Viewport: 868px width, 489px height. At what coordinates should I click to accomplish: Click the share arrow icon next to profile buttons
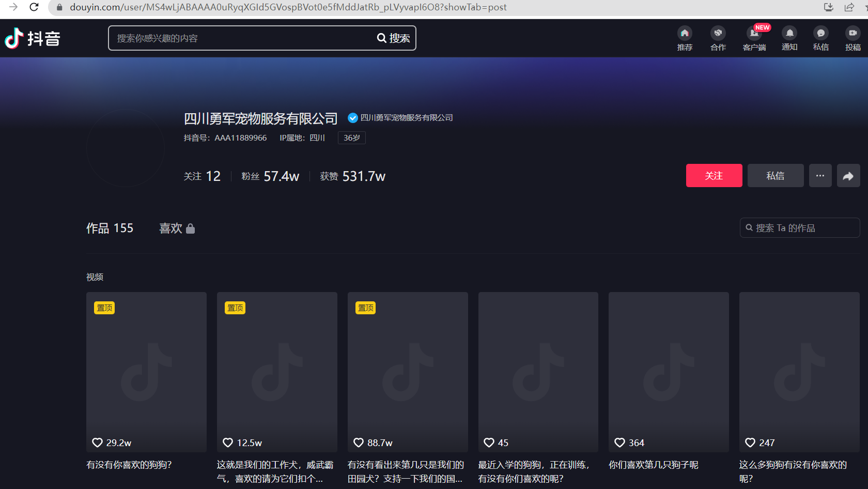coord(848,175)
